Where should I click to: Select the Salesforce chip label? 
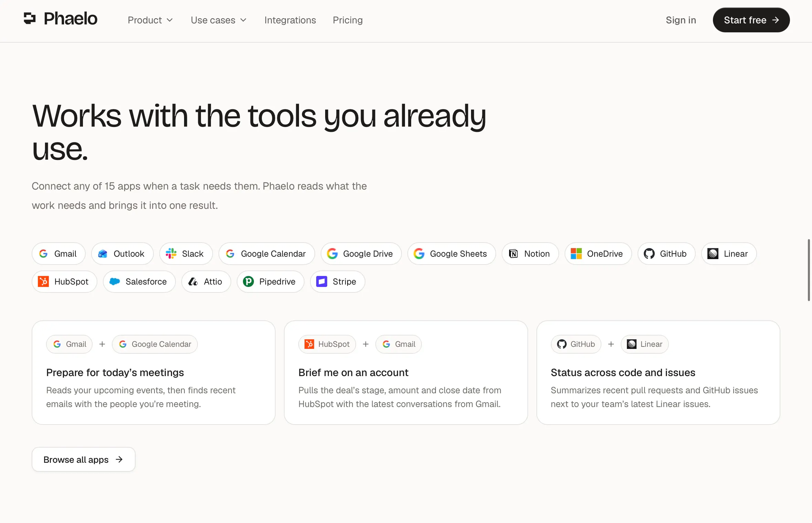pos(146,281)
